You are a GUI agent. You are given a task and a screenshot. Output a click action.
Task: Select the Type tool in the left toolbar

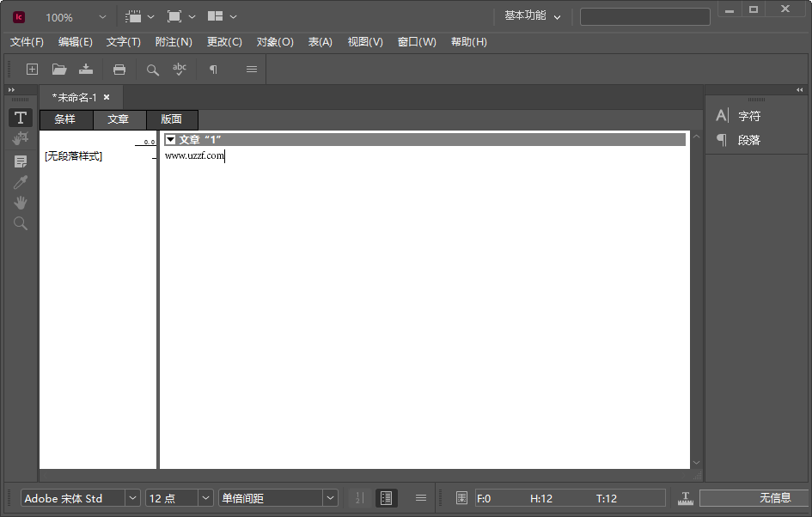(20, 118)
